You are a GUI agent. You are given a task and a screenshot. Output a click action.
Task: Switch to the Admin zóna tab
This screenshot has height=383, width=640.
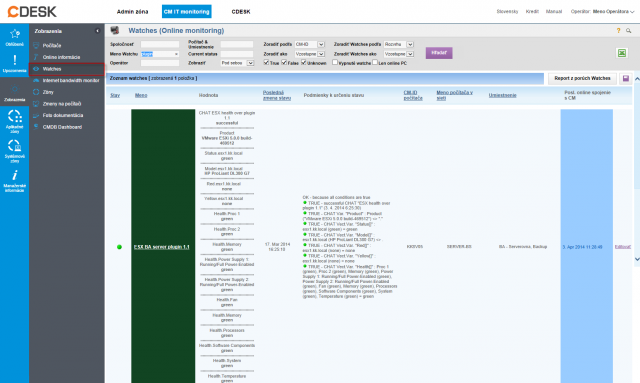coord(133,11)
